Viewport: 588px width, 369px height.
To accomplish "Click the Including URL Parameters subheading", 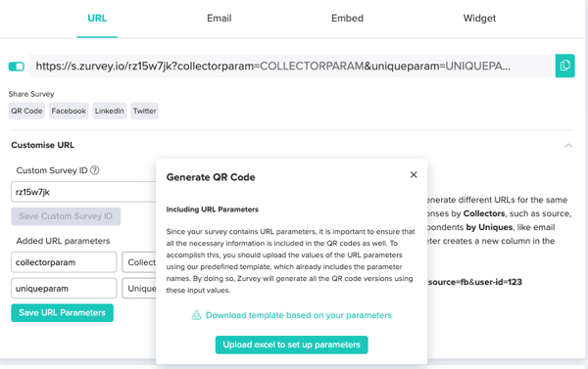I will pos(213,209).
